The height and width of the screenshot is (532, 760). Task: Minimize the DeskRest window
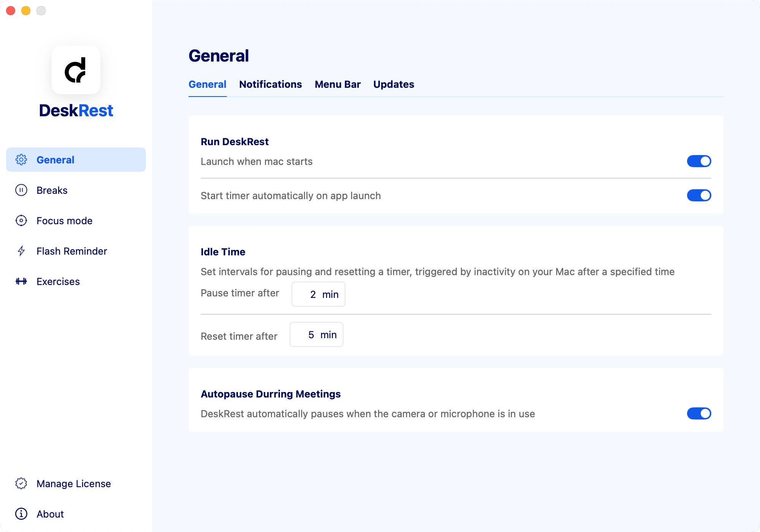26,11
